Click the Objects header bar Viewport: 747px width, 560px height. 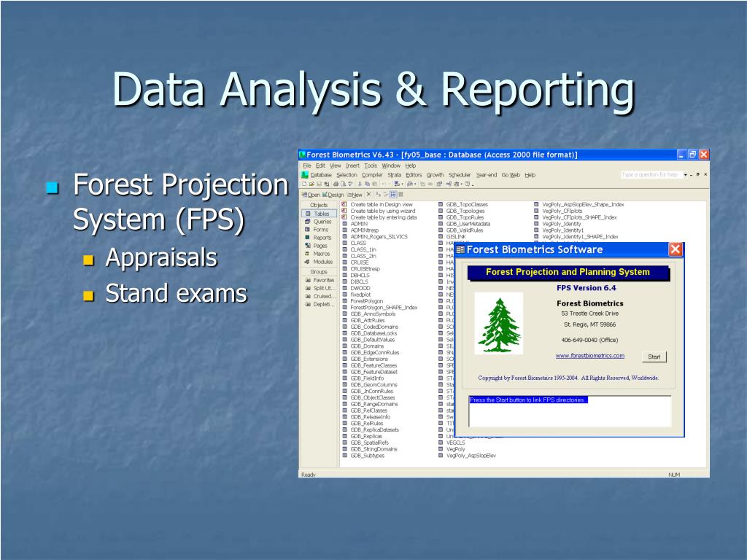tap(319, 205)
